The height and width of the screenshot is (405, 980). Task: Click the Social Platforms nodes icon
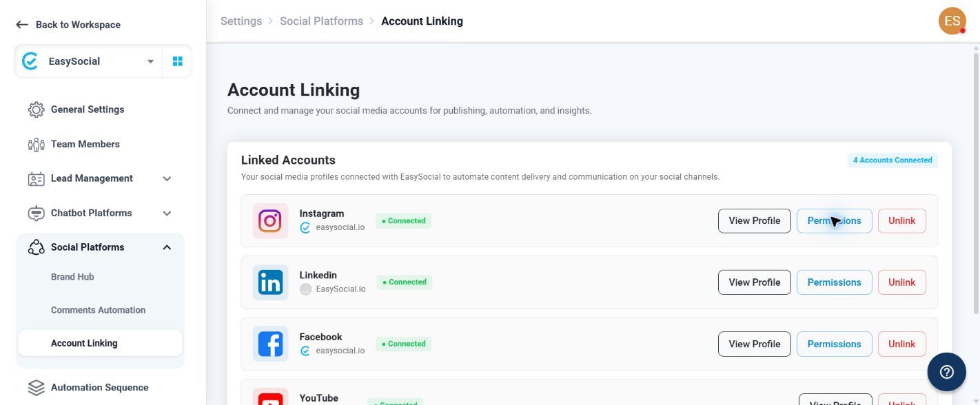[36, 247]
